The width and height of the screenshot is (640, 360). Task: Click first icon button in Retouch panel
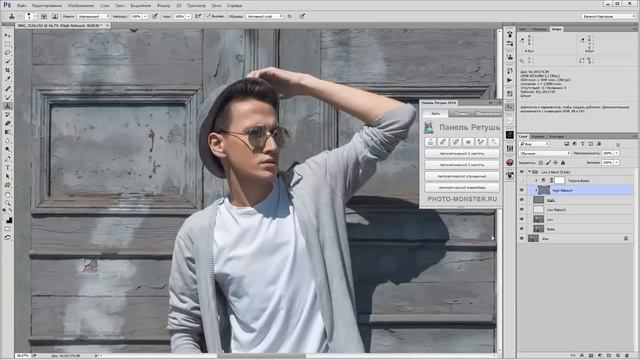430,142
